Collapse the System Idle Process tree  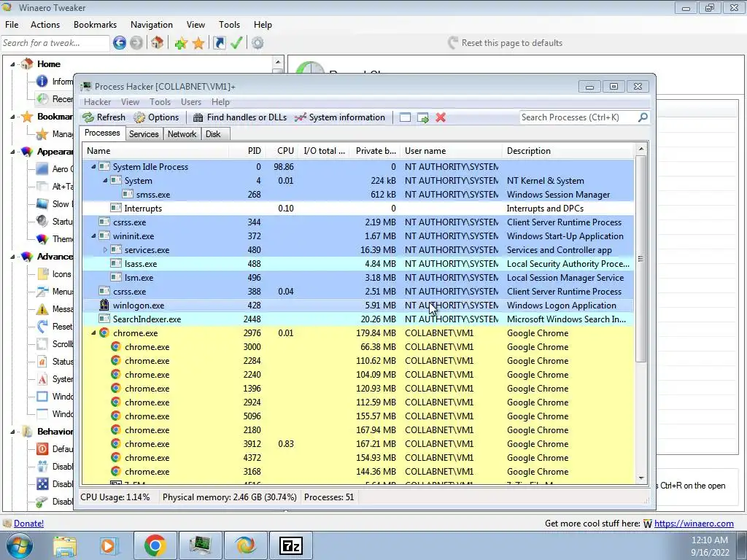[x=93, y=167]
